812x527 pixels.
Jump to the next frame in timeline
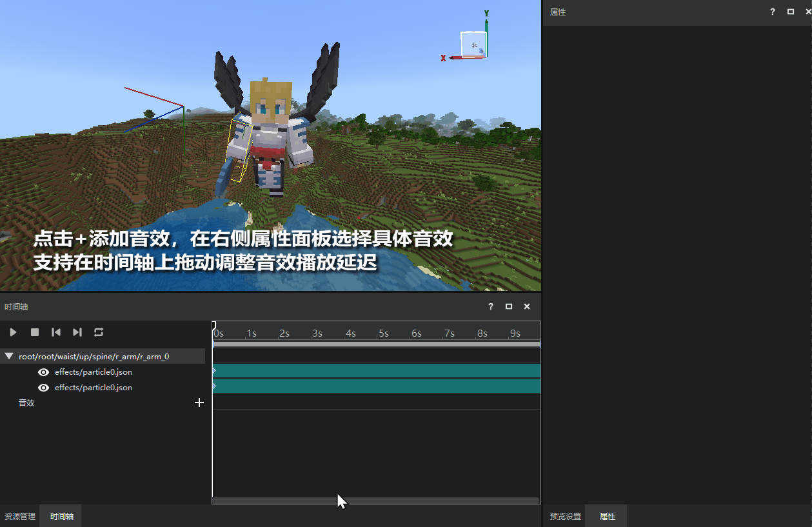(x=77, y=332)
